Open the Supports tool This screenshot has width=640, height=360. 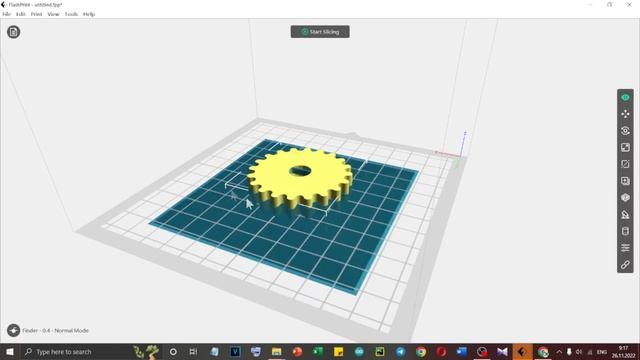pos(625,214)
